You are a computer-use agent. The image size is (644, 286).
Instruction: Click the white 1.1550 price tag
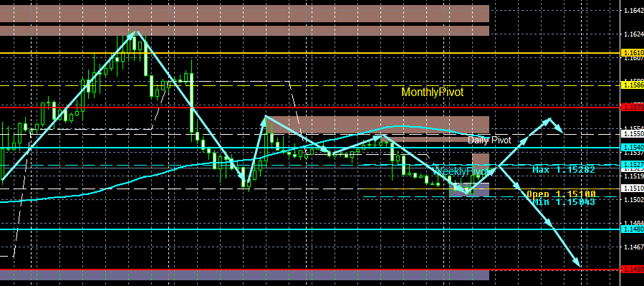pos(632,134)
